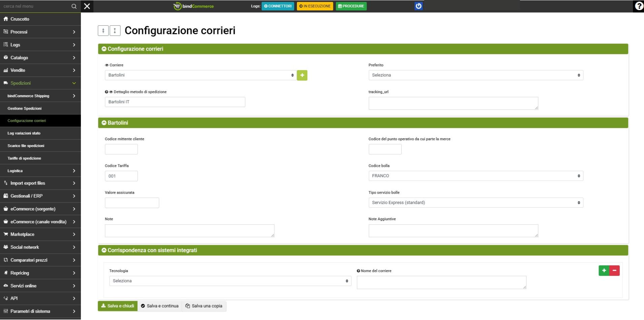Screen dimensions: 644x320
Task: Open the Codice bolla dropdown
Action: click(x=476, y=176)
